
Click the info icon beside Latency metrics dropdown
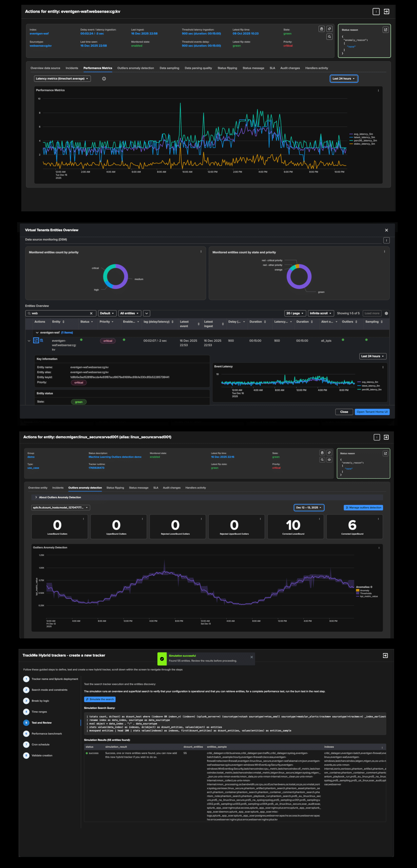pyautogui.click(x=104, y=79)
